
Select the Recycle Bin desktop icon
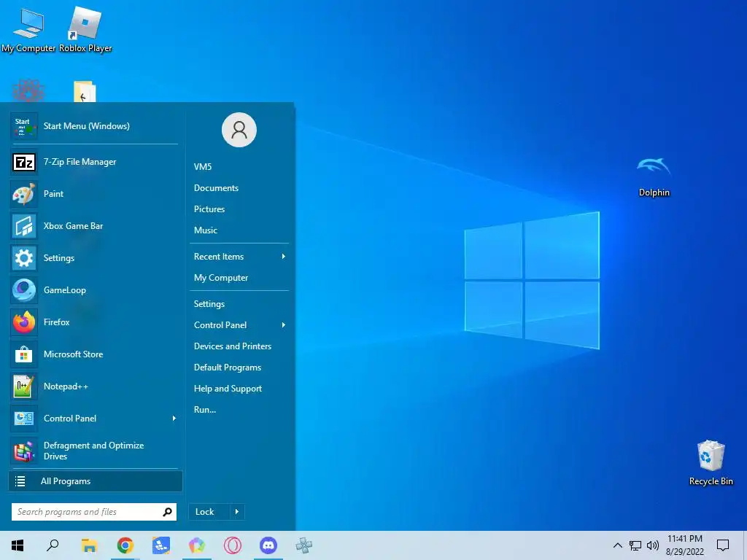click(711, 463)
